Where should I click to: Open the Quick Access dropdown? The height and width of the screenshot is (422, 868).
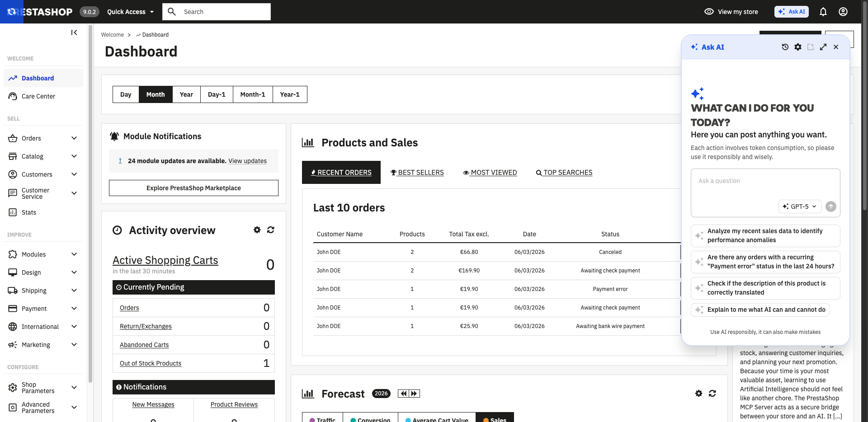[130, 12]
